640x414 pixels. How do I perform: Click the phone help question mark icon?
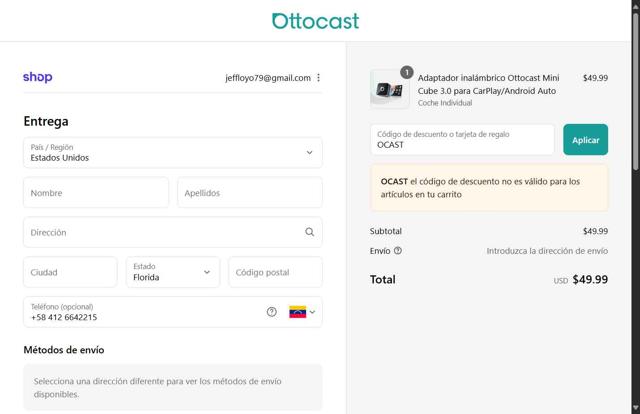(x=271, y=312)
